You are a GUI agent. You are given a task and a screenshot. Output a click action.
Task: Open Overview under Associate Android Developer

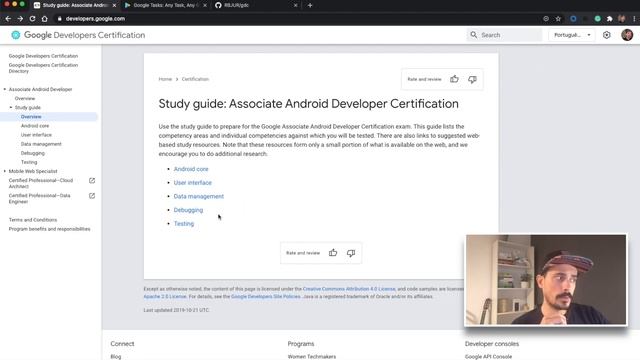25,98
